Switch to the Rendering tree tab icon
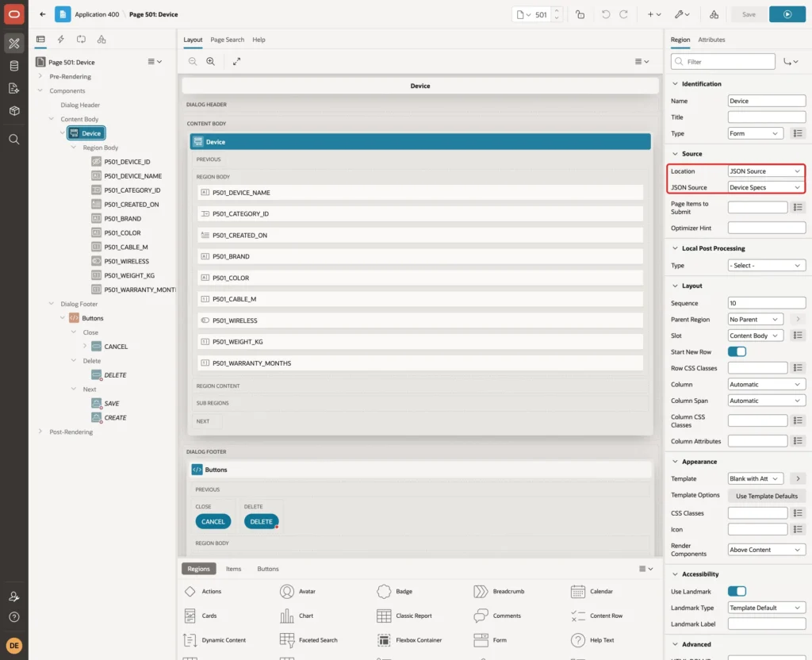Image resolution: width=812 pixels, height=660 pixels. point(40,40)
